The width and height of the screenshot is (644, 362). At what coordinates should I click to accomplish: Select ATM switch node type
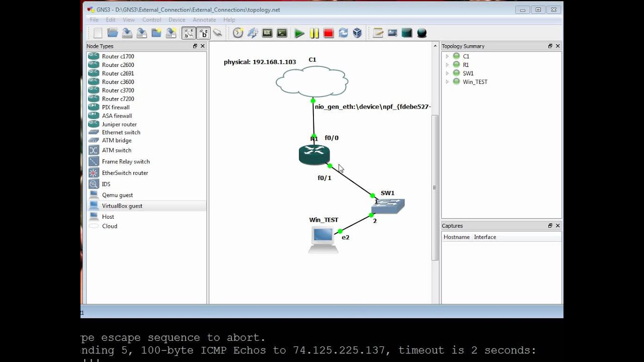point(146,150)
